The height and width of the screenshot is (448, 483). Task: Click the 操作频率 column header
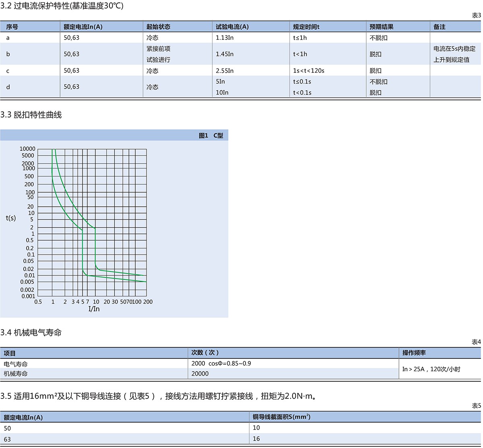(414, 353)
